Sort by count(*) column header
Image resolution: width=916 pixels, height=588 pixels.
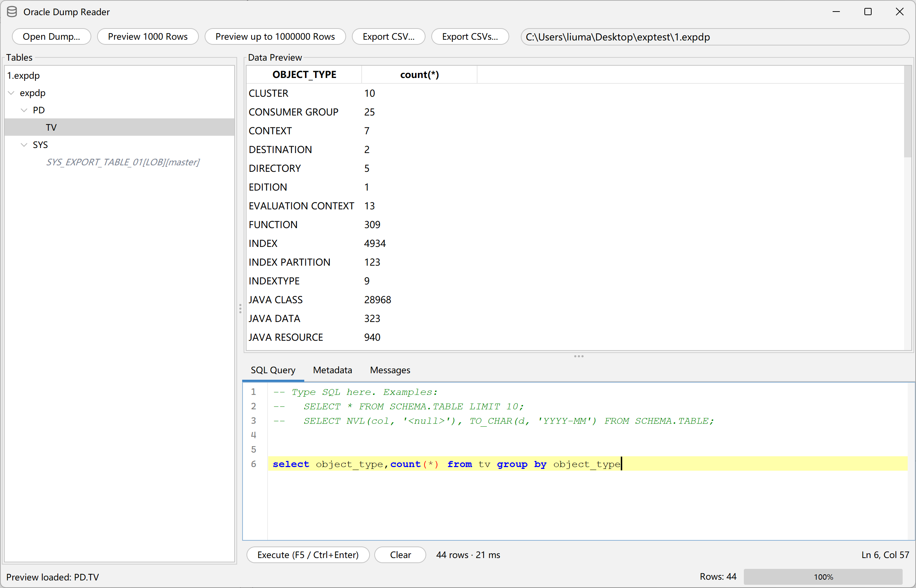[x=419, y=74]
